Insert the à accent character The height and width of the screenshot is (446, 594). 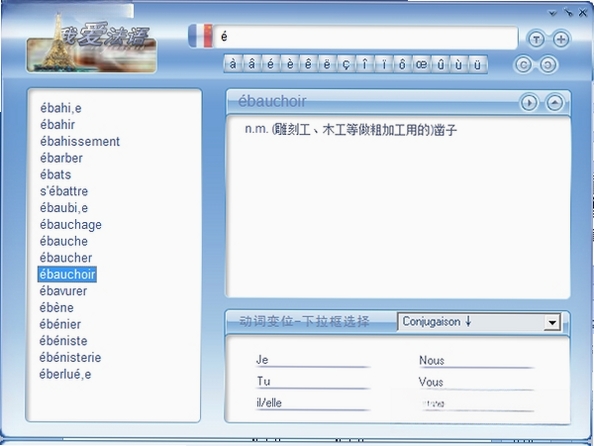(x=233, y=64)
